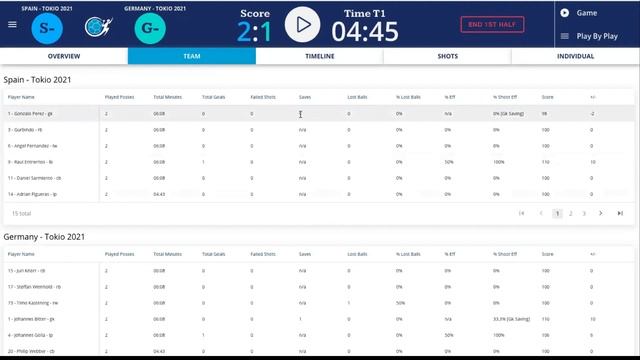The width and height of the screenshot is (640, 360).
Task: Select the 11 - Daniel Sarmiento player row
Action: (319, 178)
